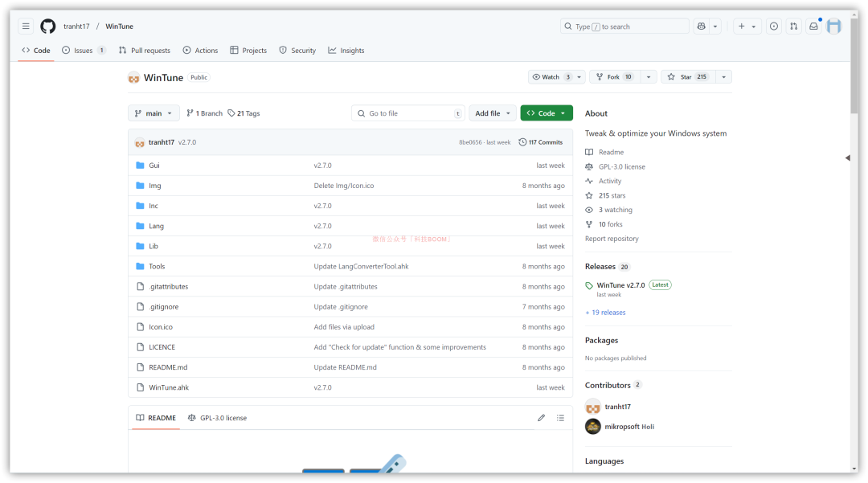Open the Lang folder
868x483 pixels.
[x=156, y=227]
